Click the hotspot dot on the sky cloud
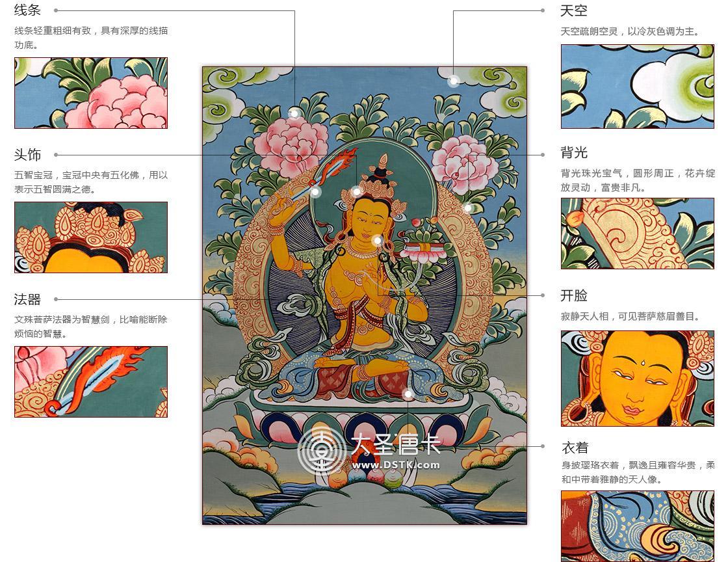The height and width of the screenshot is (562, 728). [454, 81]
